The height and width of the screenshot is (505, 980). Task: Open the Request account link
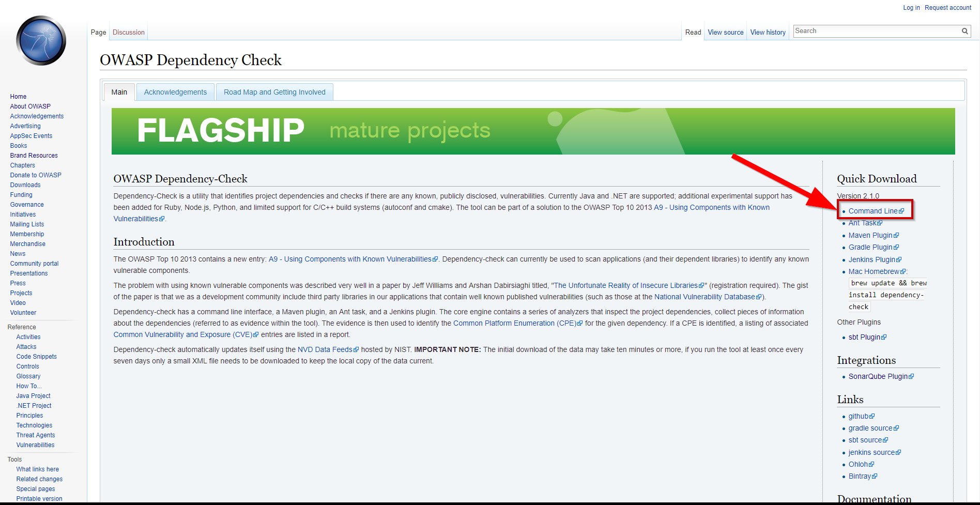[948, 8]
